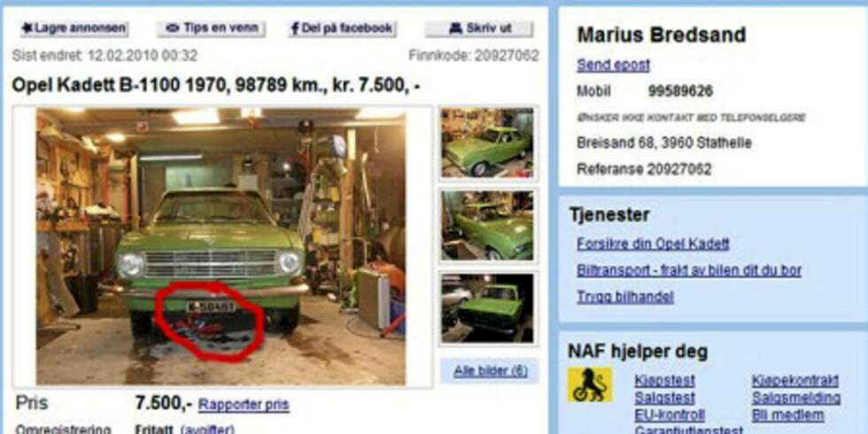Click the main Opel Kadett photo
The image size is (868, 434).
tap(221, 246)
